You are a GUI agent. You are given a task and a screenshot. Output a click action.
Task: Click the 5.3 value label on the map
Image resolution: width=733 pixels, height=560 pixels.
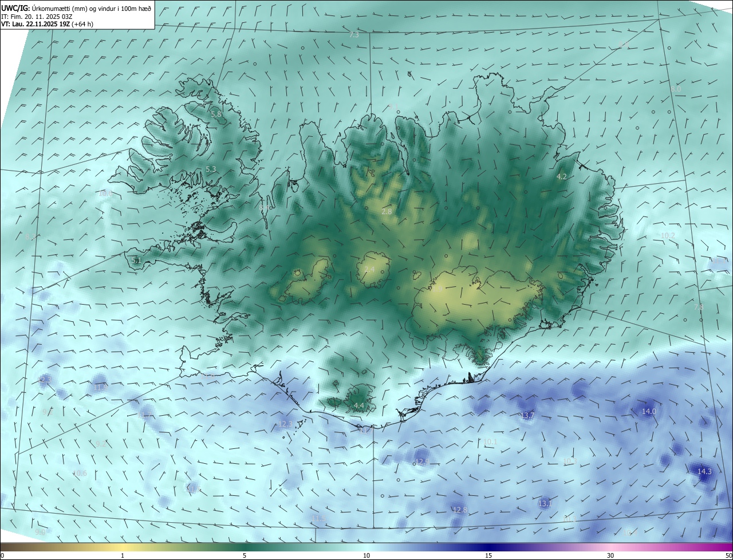click(211, 169)
